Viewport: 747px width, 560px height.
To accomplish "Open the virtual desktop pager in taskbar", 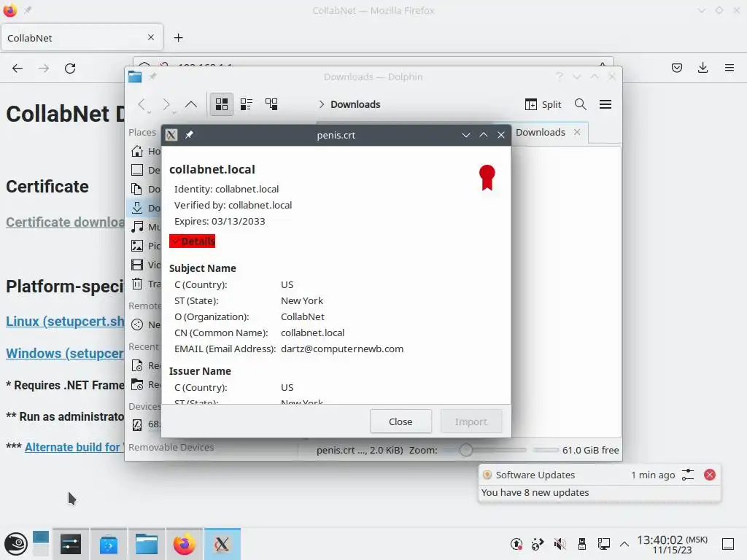I will (x=41, y=544).
